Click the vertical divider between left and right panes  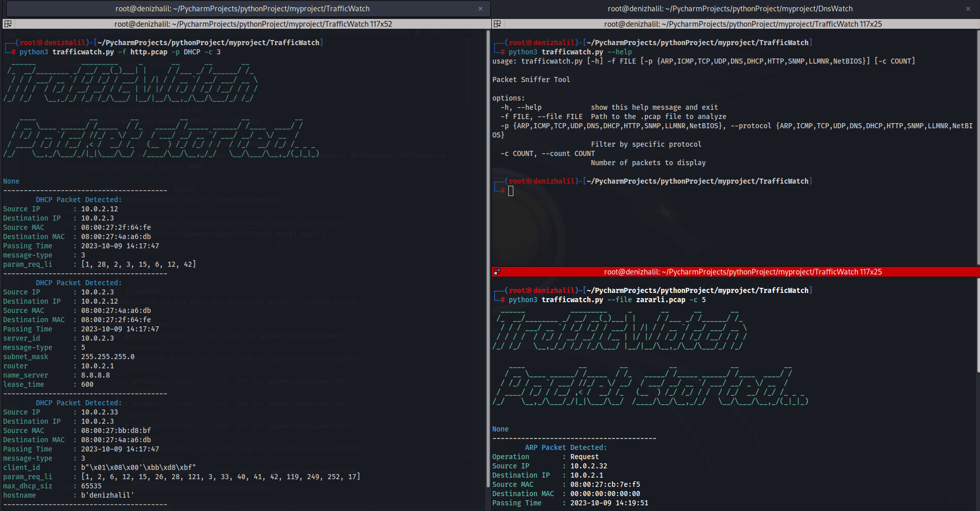pos(491,267)
